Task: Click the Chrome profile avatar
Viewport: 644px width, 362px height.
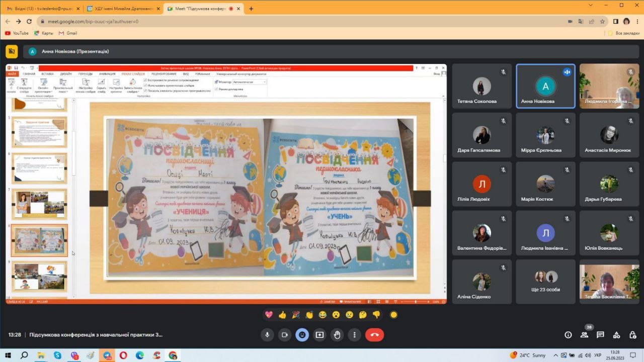Action: click(x=626, y=22)
